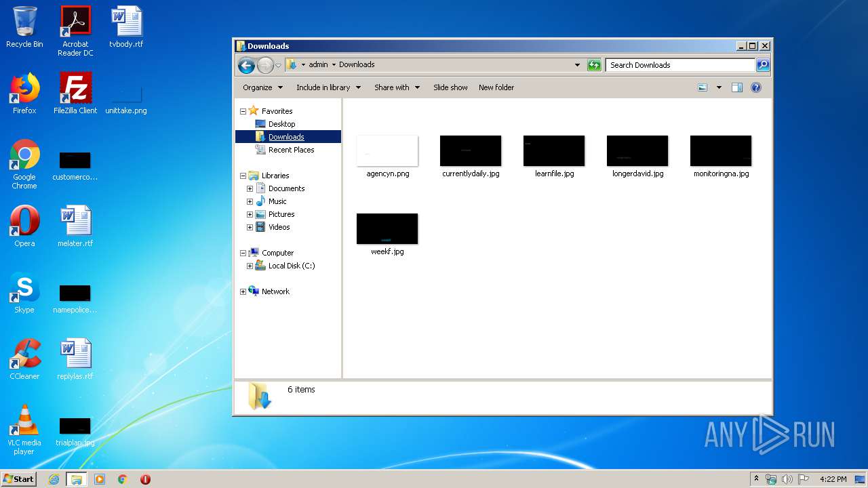Select admin in the address breadcrumb
868x488 pixels.
318,65
